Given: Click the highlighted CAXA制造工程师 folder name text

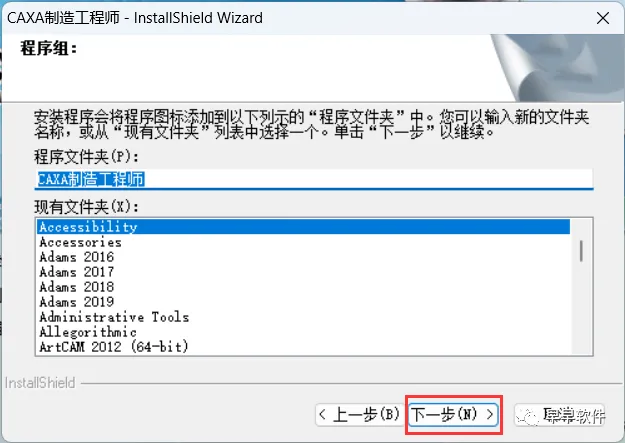Looking at the screenshot, I should click(91, 179).
